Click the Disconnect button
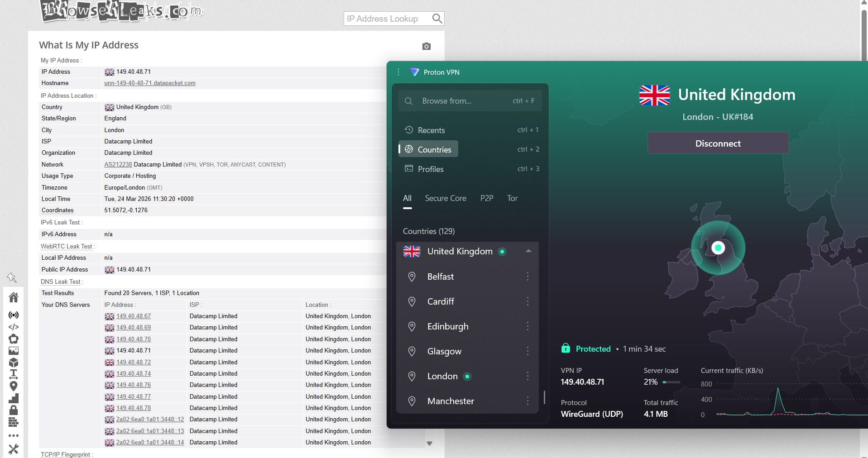 717,143
